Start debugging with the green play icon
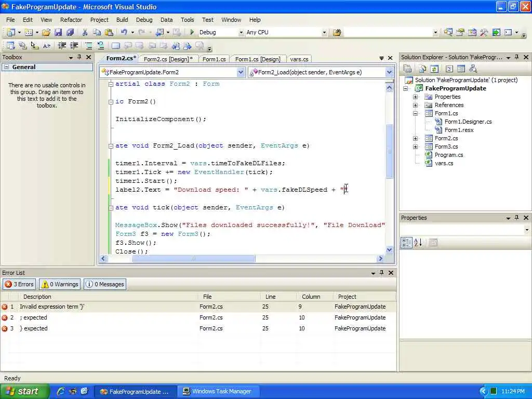This screenshot has height=399, width=532. (192, 32)
